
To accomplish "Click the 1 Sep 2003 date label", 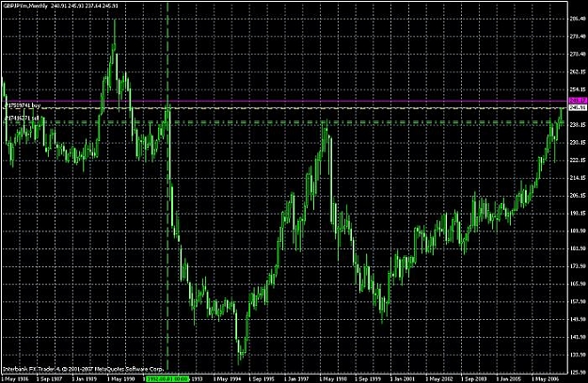I will coord(474,379).
